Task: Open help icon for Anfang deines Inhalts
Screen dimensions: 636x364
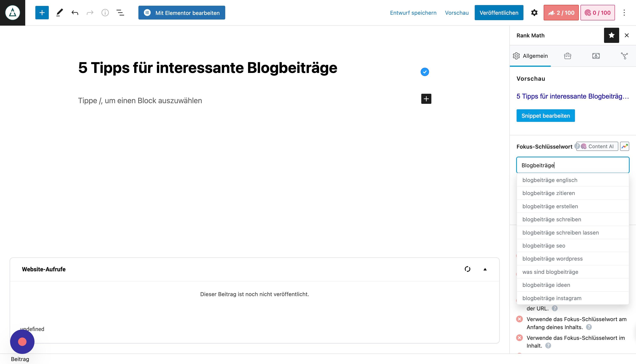Action: point(589,327)
